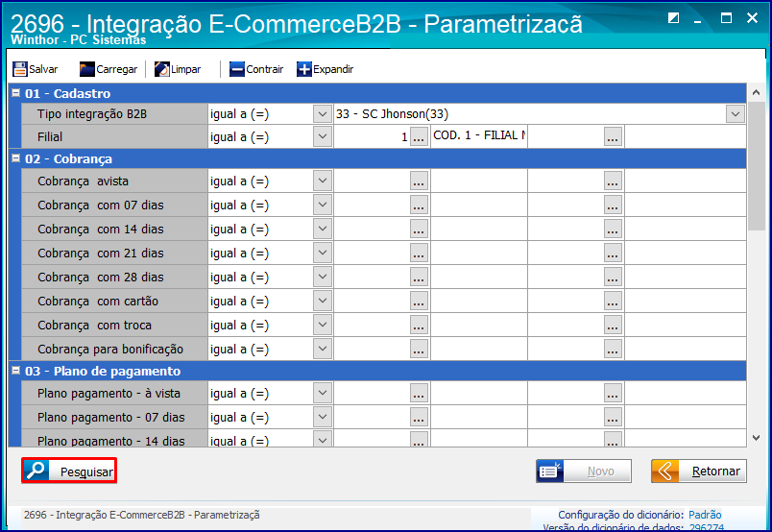772x532 pixels.
Task: Click first lookup (...) button in Filial row
Action: (x=419, y=137)
